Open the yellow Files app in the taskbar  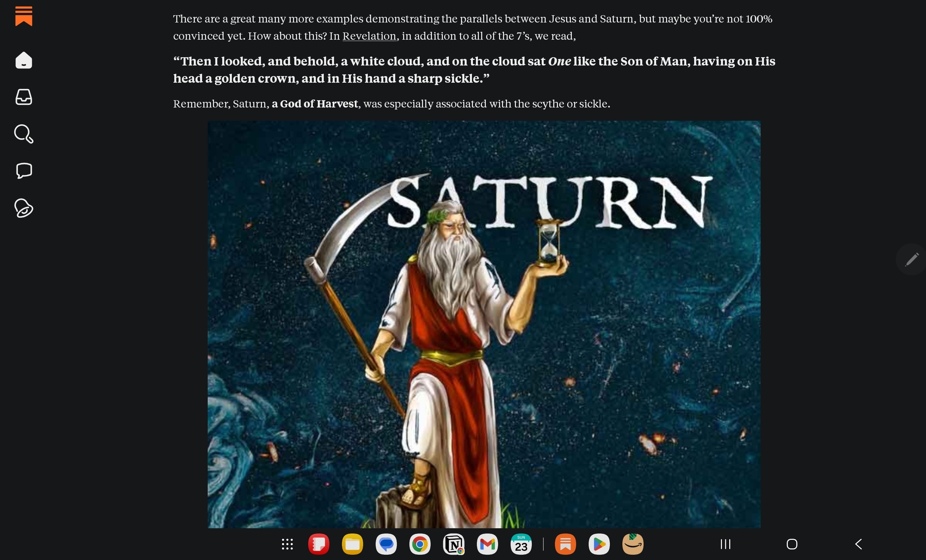pos(353,544)
